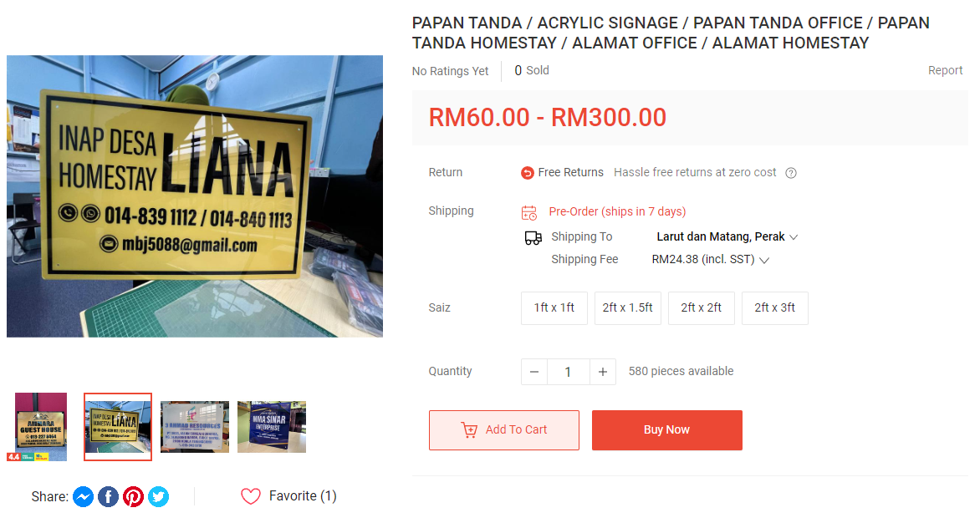Share product on Facebook
The height and width of the screenshot is (518, 980).
108,497
